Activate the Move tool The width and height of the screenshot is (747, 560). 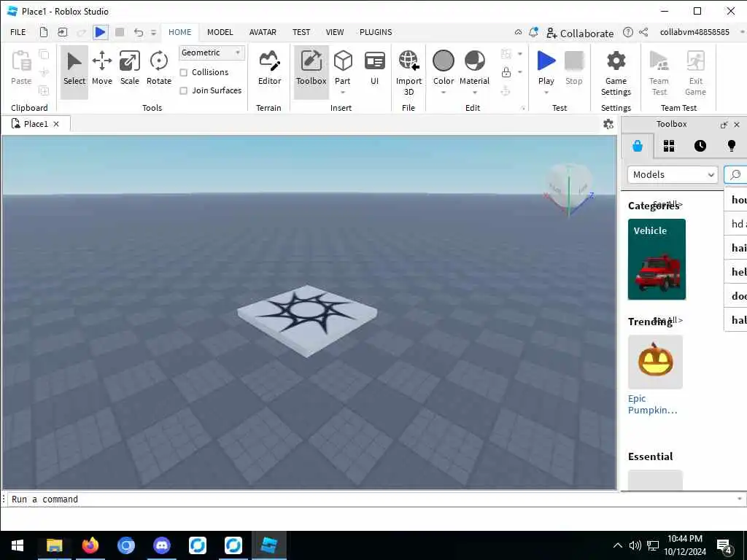point(102,69)
